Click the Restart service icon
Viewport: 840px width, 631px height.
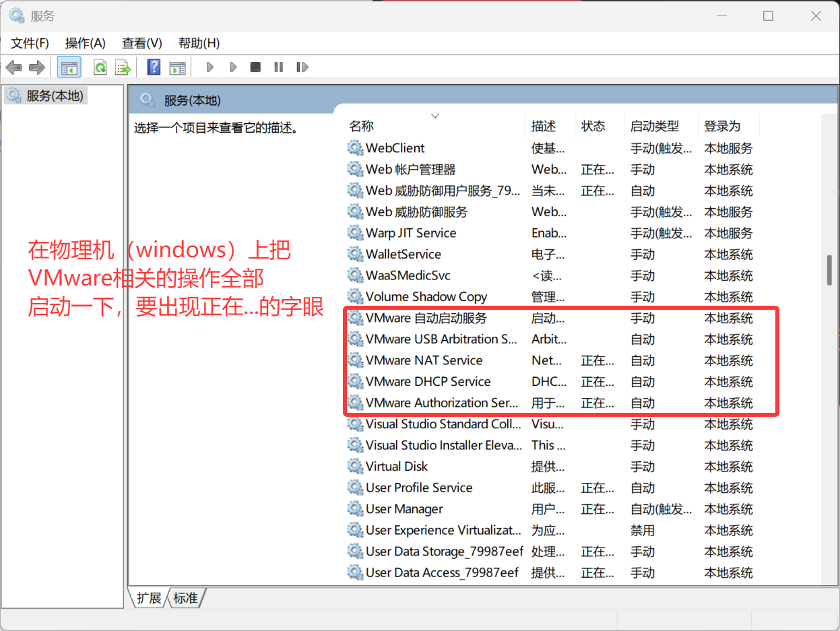tap(302, 67)
